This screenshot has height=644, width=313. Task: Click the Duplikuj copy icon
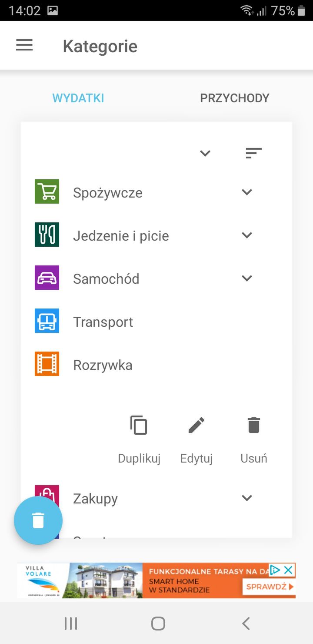(139, 425)
